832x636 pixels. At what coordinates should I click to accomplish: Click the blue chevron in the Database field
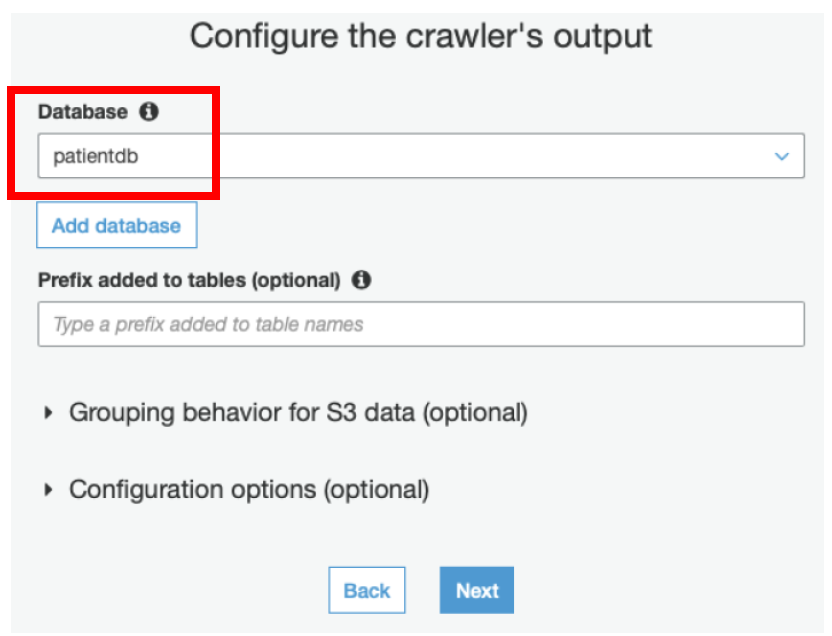(x=782, y=156)
